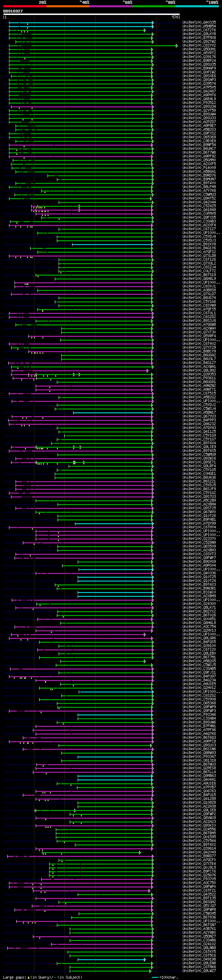Viewport: 222px width, 980px height.
Task: Select hit label UniRef100_B7FMX8
Action: click(199, 38)
